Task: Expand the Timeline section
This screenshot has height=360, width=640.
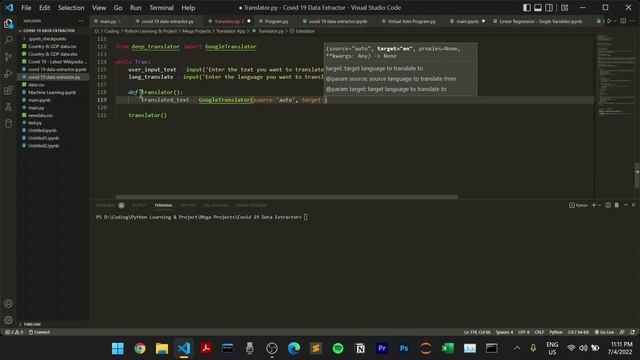Action: pyautogui.click(x=32, y=324)
